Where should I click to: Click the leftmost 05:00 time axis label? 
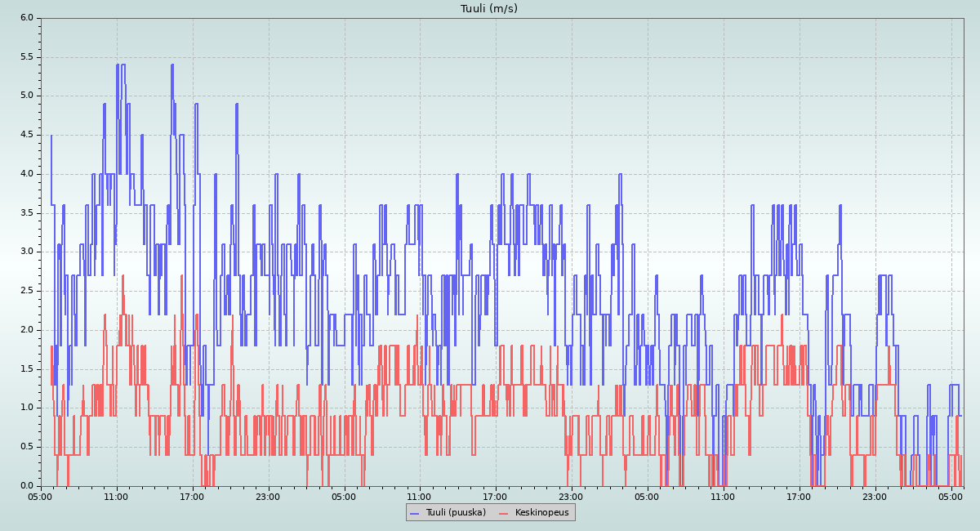(41, 496)
